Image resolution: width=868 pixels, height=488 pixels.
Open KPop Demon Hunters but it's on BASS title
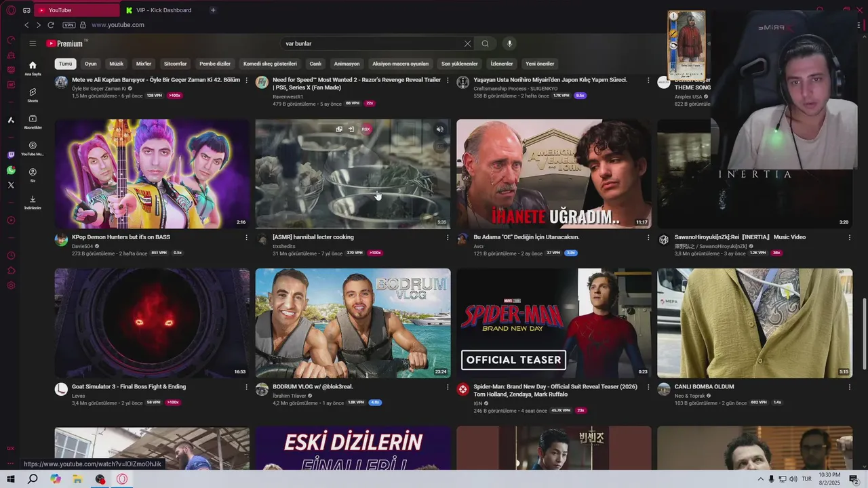point(121,237)
